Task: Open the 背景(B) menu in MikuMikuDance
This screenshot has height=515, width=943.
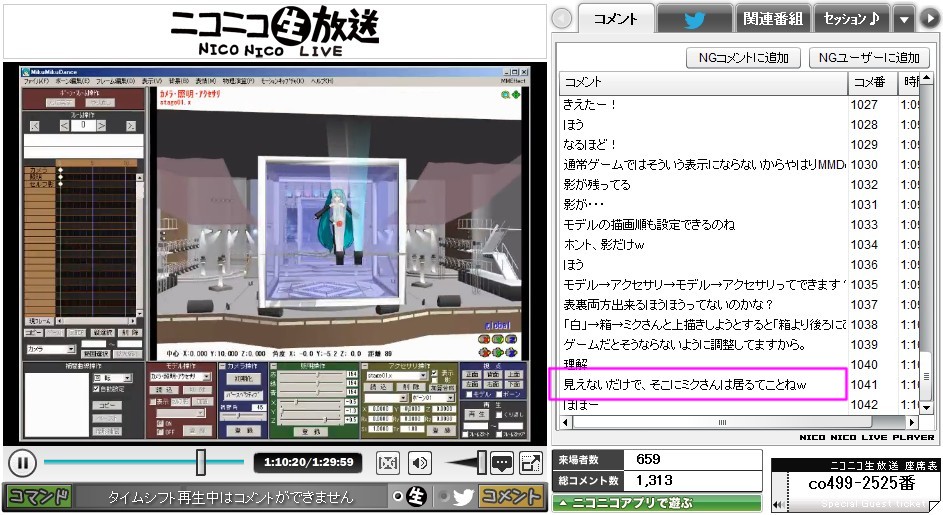Action: [177, 81]
